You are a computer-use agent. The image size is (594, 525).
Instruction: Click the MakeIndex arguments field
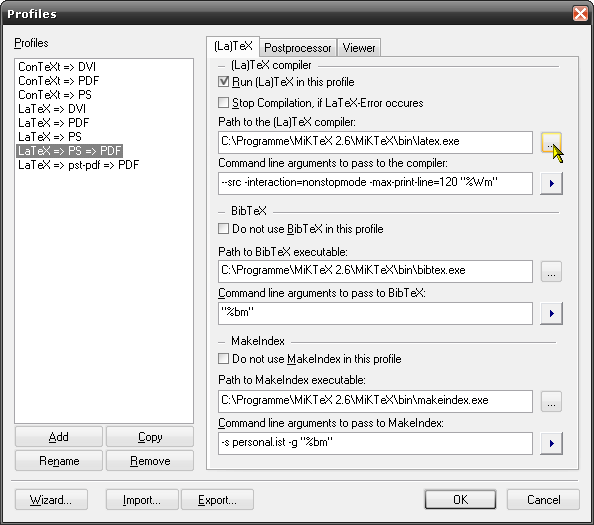click(375, 443)
